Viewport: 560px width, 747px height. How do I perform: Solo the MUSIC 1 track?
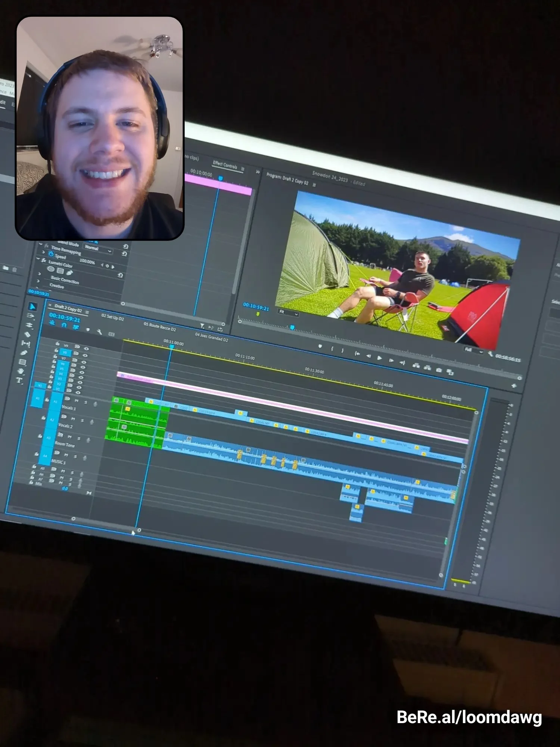[75, 456]
